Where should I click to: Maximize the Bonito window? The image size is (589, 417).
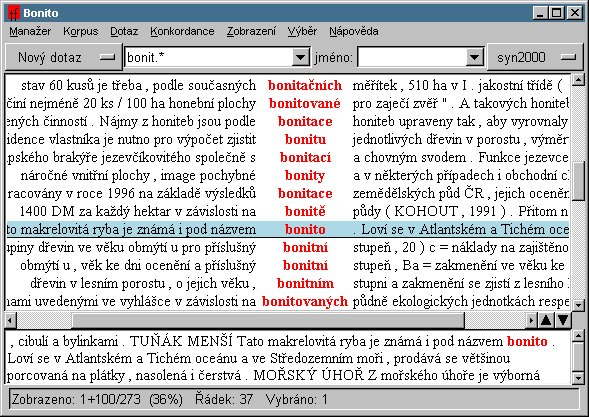coord(556,13)
